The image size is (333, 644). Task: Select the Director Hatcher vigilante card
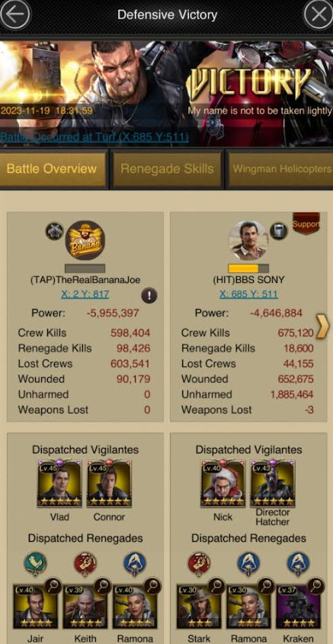[273, 485]
